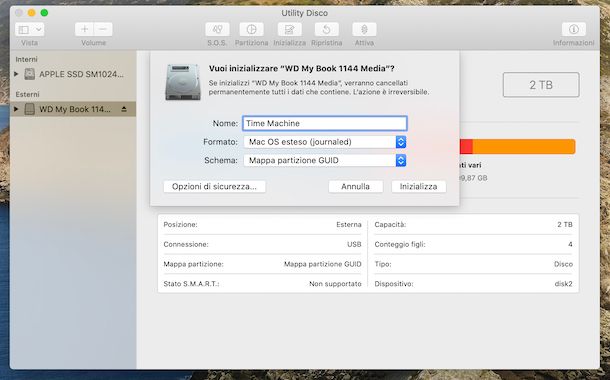Open the Vista sidebar view button
This screenshot has width=610, height=380.
click(24, 30)
